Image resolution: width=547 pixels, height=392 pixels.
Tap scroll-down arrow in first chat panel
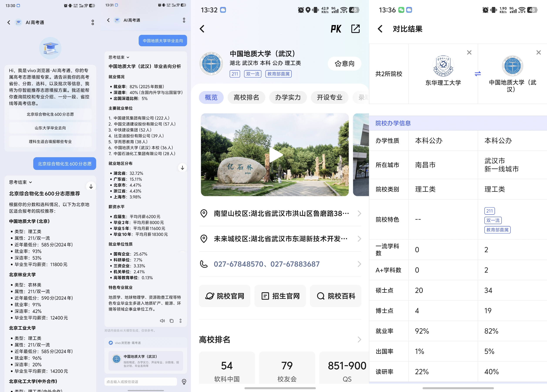click(x=91, y=186)
